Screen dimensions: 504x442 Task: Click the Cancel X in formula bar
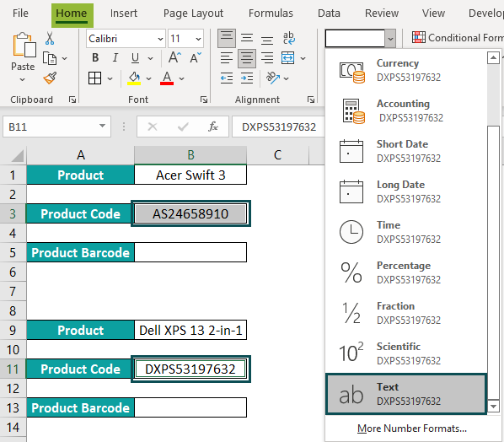(x=153, y=127)
